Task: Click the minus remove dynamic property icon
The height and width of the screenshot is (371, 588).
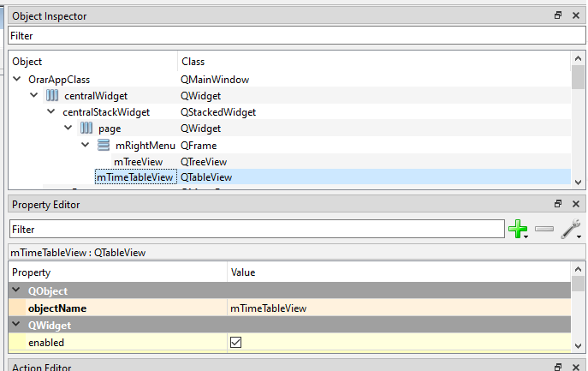Action: [x=544, y=229]
